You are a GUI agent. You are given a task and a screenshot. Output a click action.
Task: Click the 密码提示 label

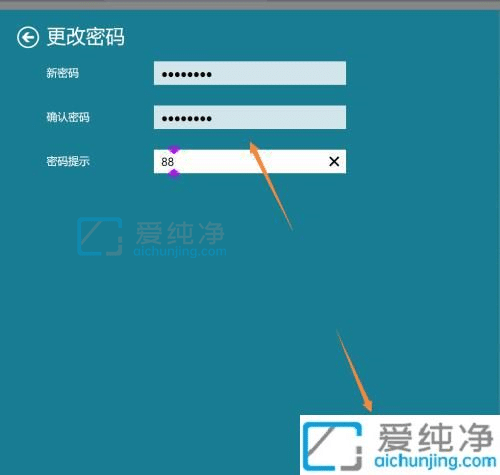click(68, 161)
